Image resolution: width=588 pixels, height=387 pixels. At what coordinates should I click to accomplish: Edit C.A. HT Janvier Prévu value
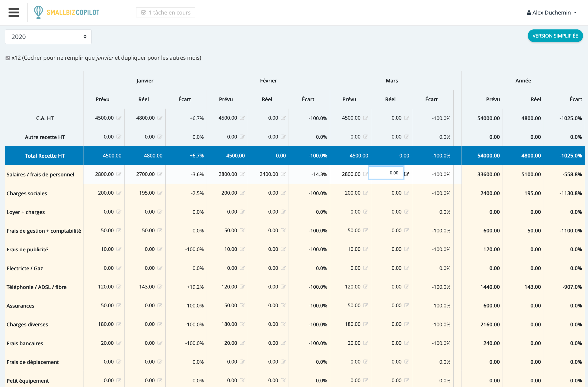[119, 118]
